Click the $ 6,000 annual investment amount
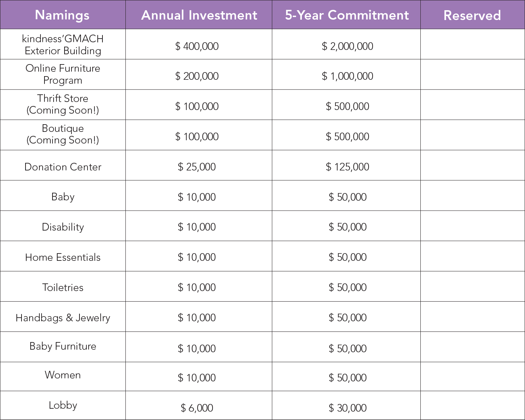Image resolution: width=525 pixels, height=420 pixels. point(197,408)
